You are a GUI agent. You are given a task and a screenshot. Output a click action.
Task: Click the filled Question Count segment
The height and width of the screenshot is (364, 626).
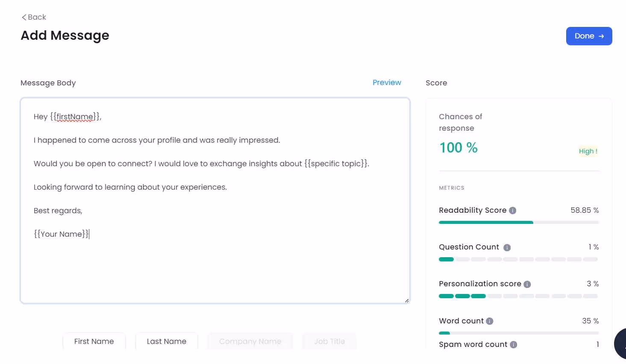tap(446, 259)
